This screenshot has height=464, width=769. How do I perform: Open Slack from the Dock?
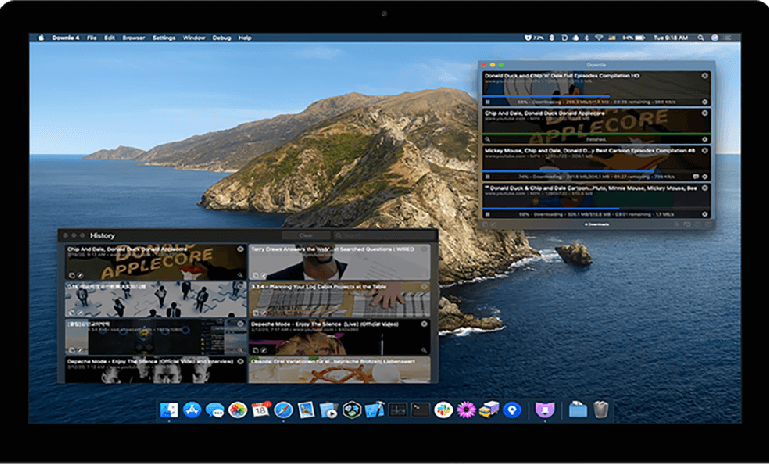(x=443, y=410)
